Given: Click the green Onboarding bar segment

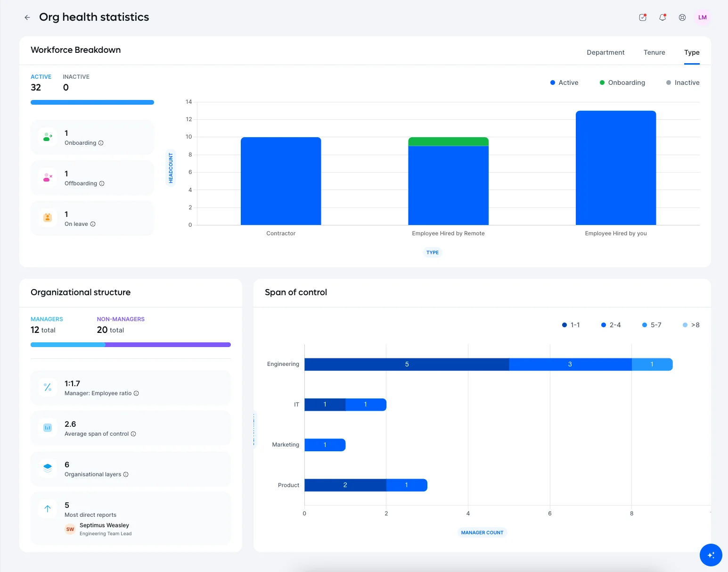Looking at the screenshot, I should 448,141.
